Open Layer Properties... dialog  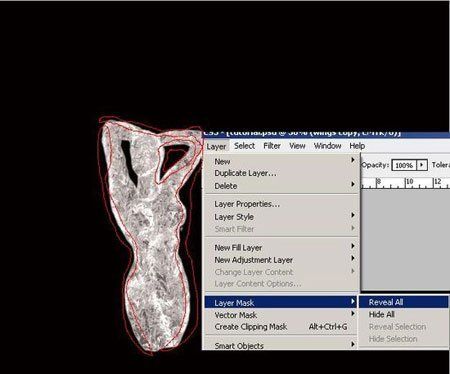click(x=281, y=204)
